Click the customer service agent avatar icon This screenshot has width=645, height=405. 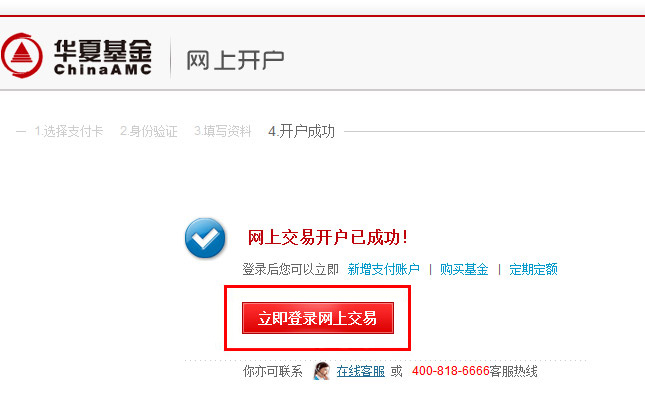click(321, 371)
